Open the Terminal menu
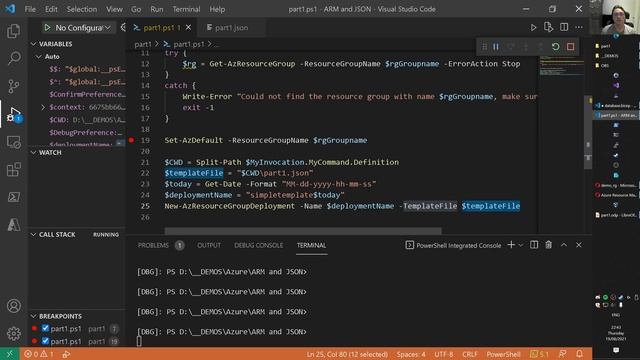The width and height of the screenshot is (640, 360). 186,9
